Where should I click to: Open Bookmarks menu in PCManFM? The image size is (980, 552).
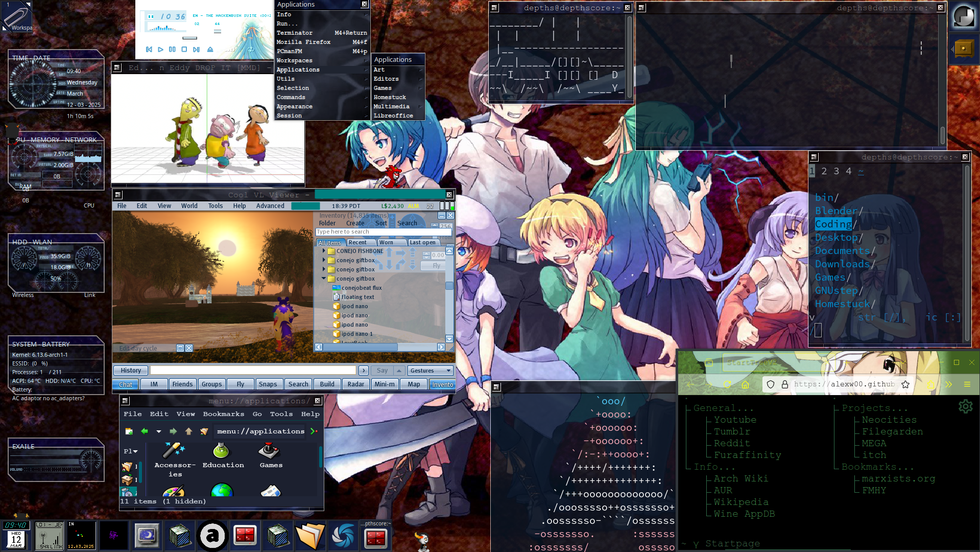pyautogui.click(x=224, y=414)
